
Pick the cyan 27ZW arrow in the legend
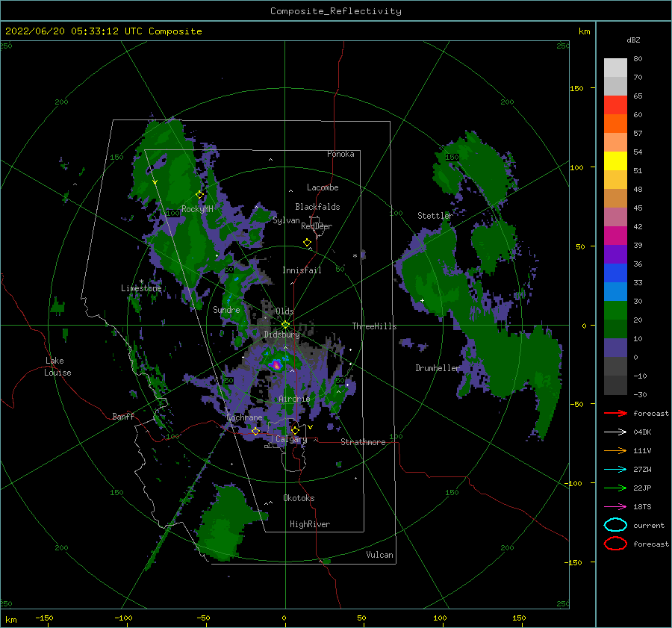coord(615,470)
